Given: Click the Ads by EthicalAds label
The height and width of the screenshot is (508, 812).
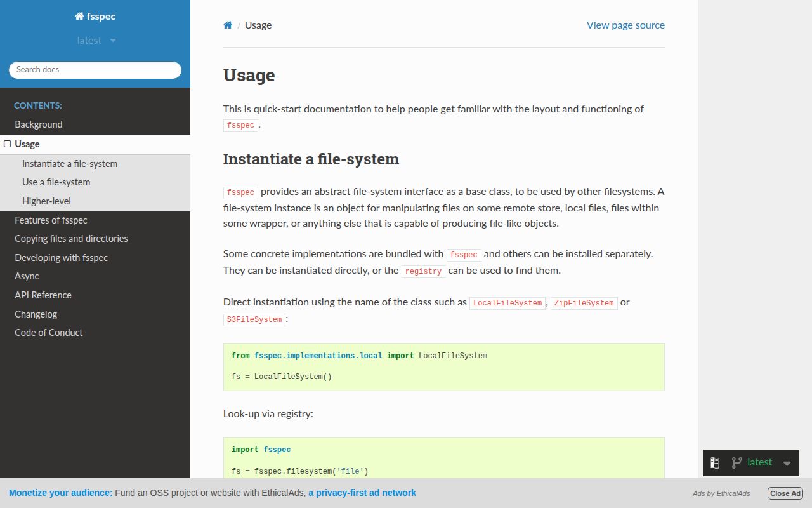Looking at the screenshot, I should [721, 493].
